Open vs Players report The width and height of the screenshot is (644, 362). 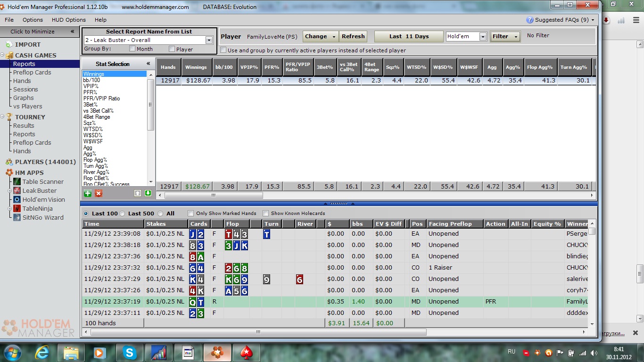coord(27,106)
